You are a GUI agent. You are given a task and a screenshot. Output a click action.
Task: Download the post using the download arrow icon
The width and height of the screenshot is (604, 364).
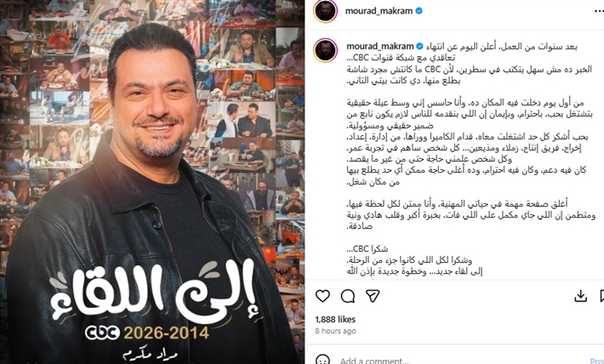(x=580, y=296)
